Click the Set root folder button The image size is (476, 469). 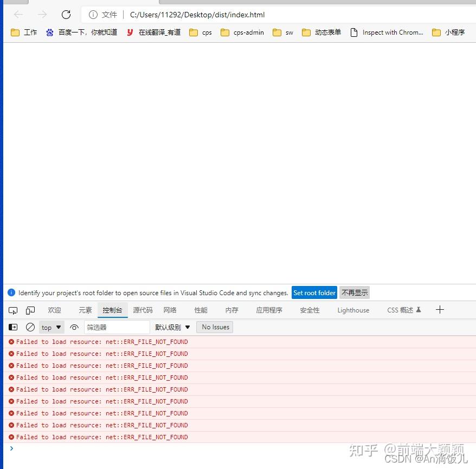pos(314,292)
